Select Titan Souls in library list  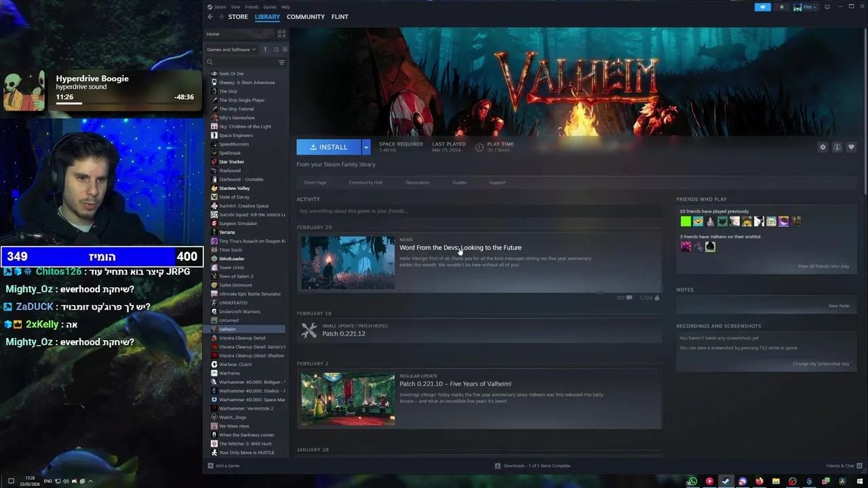click(x=230, y=250)
